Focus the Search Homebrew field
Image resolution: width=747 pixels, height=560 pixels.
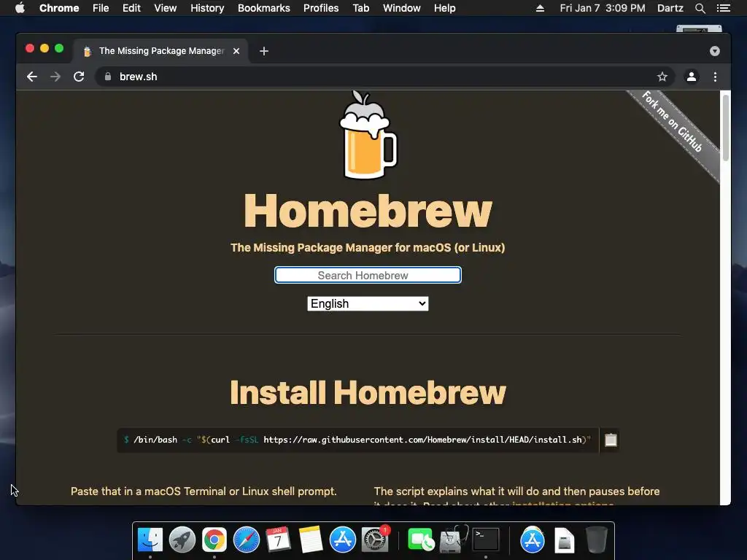pos(368,275)
